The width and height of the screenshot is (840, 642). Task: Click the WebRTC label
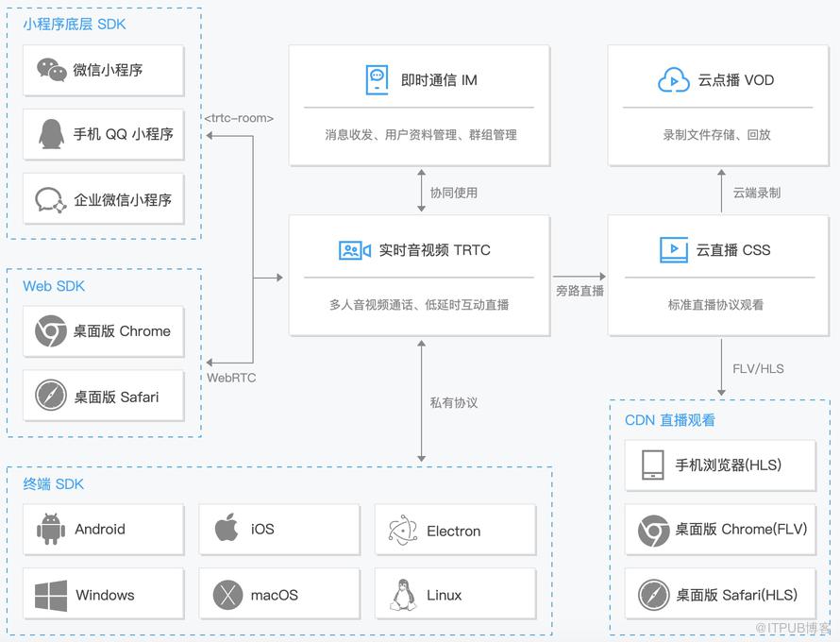(231, 378)
